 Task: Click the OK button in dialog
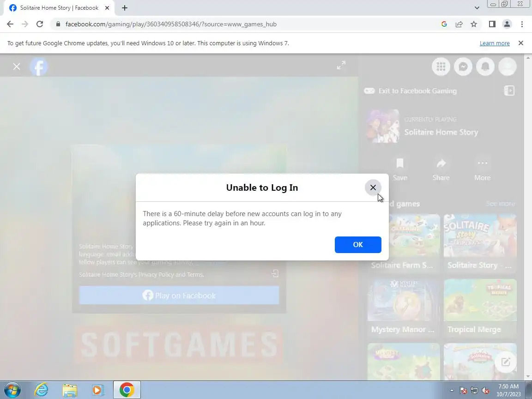[358, 245]
